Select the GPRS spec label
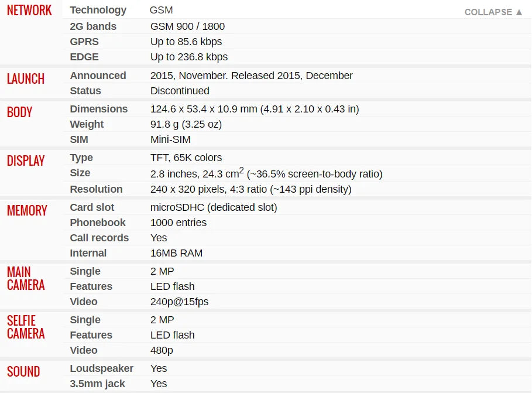Screen dimensions: 532x393 84,42
